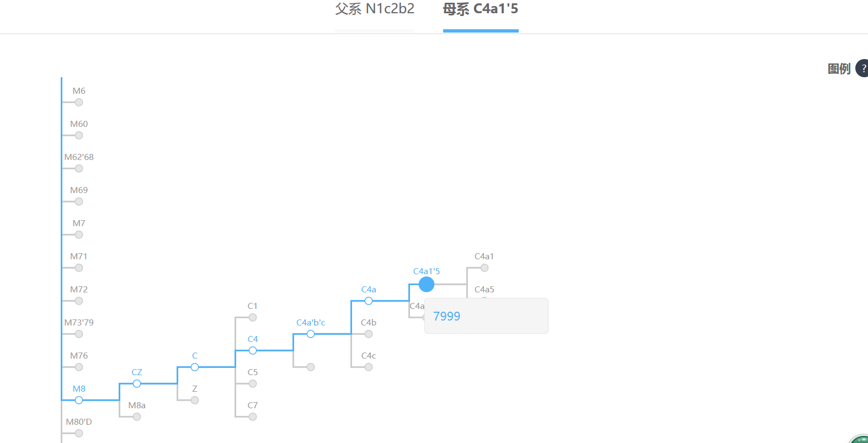Image resolution: width=868 pixels, height=443 pixels.
Task: Click the M60 node circle
Action: 79,135
